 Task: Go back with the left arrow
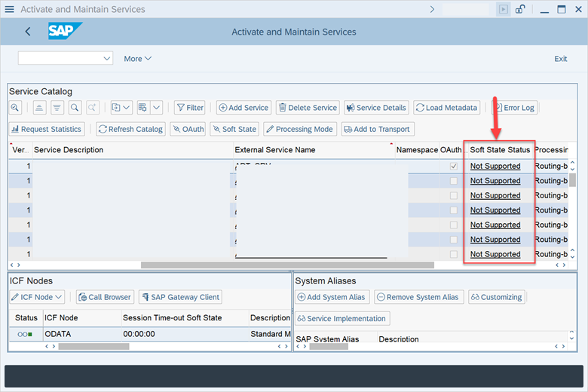coord(28,32)
